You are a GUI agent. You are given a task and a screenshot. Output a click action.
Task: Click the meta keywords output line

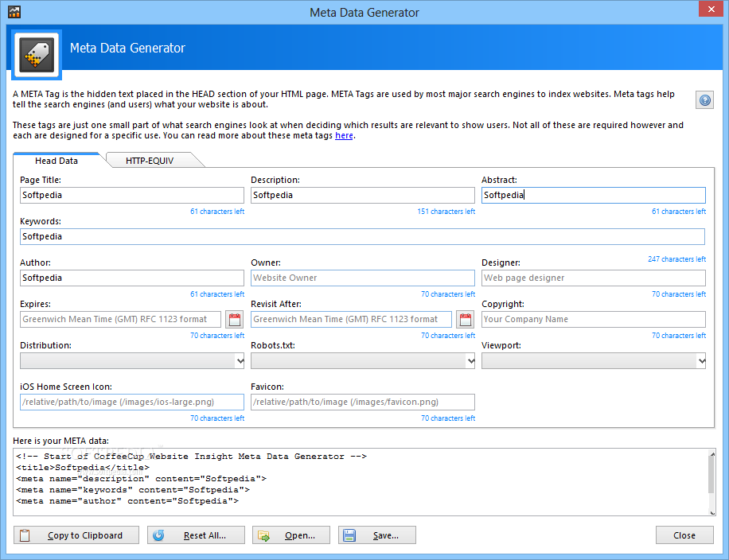tap(132, 490)
